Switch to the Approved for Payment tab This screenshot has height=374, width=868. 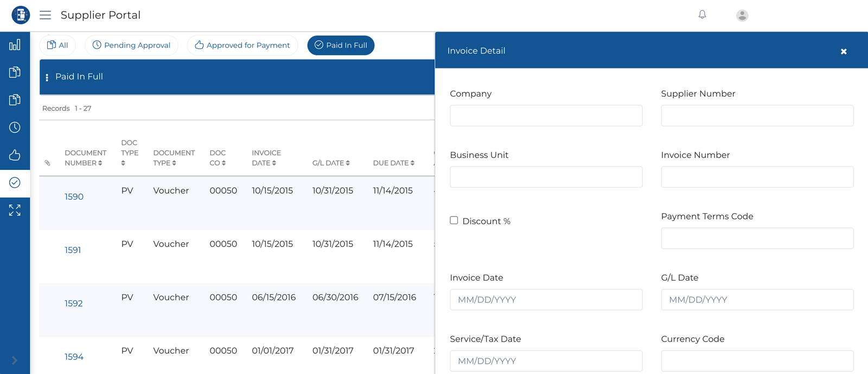tap(242, 46)
